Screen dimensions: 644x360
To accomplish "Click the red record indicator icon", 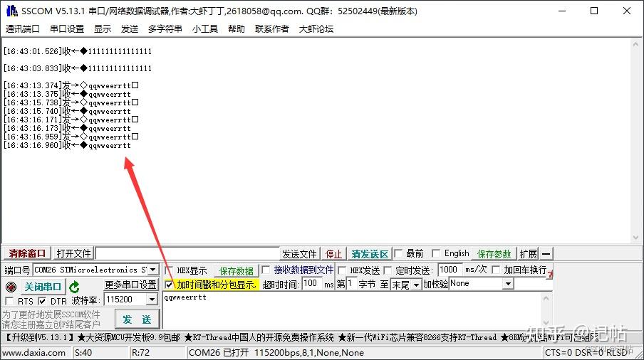I will 11,287.
